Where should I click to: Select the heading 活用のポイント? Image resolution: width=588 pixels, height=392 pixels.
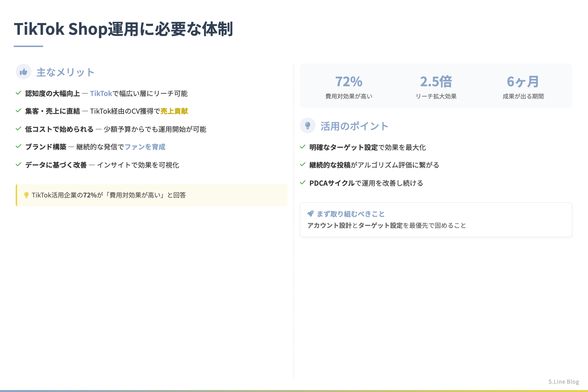[x=355, y=126]
